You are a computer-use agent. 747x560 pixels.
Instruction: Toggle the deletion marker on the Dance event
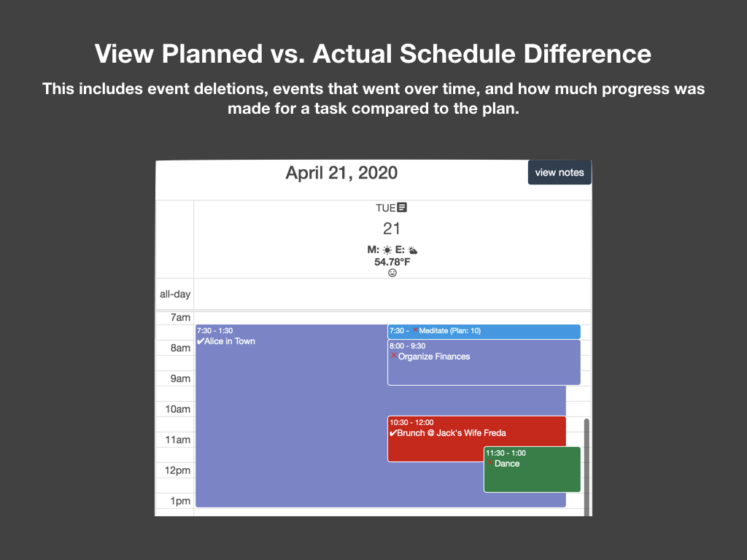coord(492,462)
